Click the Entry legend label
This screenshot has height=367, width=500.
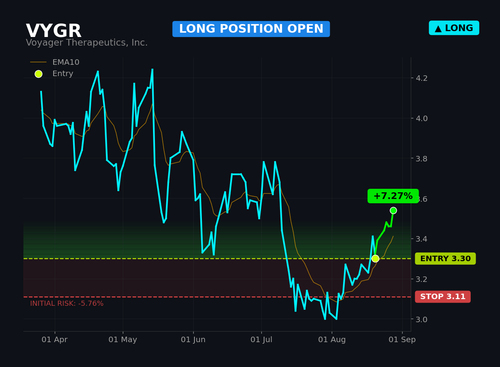click(x=63, y=74)
